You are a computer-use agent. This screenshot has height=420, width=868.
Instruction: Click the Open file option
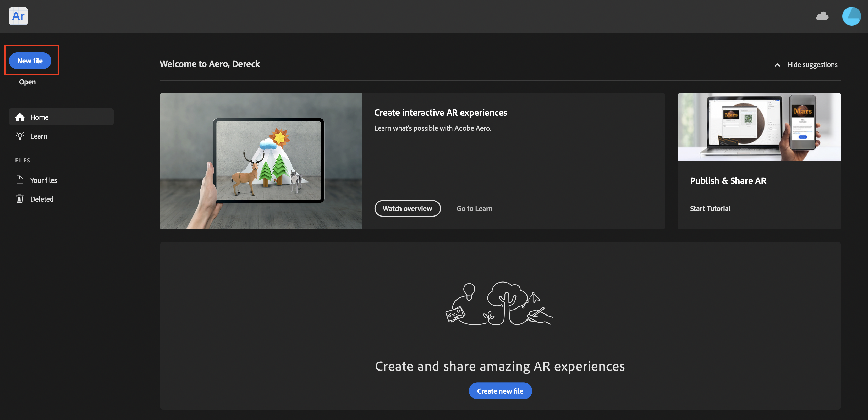pyautogui.click(x=27, y=82)
